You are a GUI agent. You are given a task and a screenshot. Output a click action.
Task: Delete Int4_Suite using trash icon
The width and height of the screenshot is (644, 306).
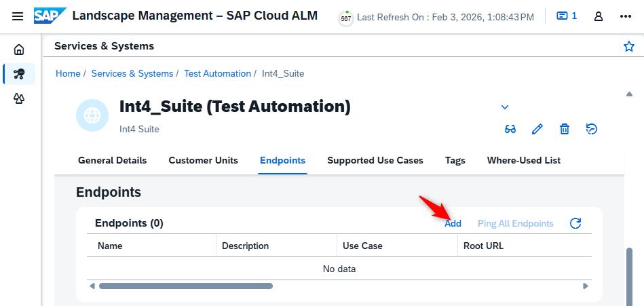pos(565,130)
